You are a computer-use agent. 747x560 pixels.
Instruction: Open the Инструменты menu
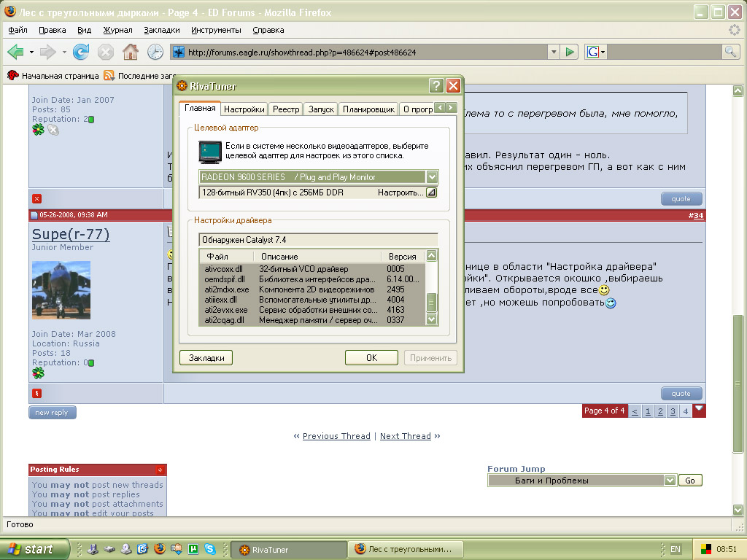(x=216, y=30)
